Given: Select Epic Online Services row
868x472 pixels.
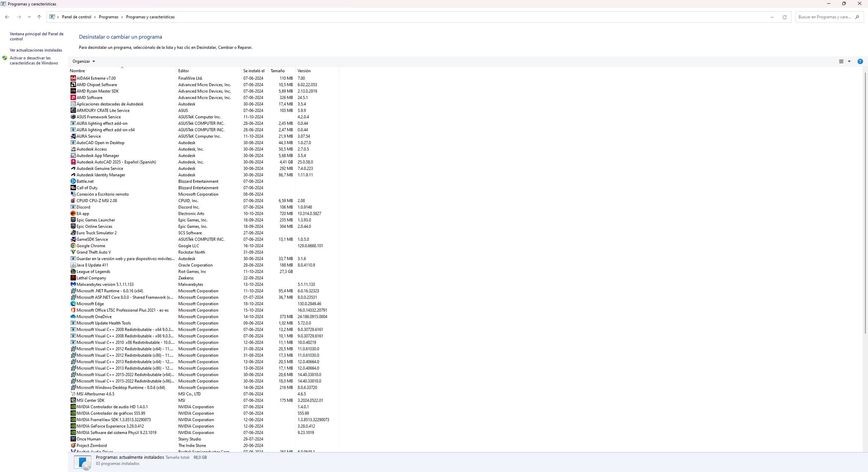Looking at the screenshot, I should 203,227.
